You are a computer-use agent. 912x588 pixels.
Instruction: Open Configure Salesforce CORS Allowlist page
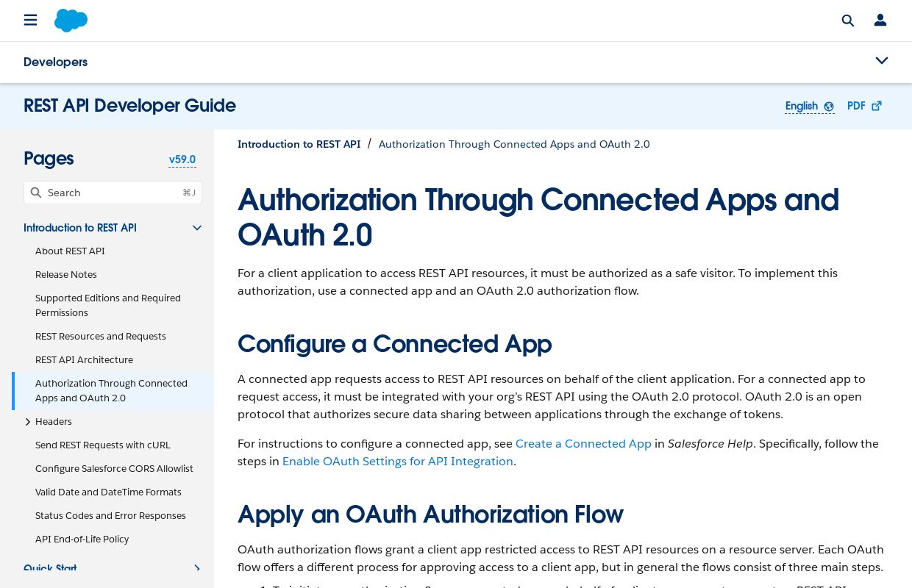point(114,469)
